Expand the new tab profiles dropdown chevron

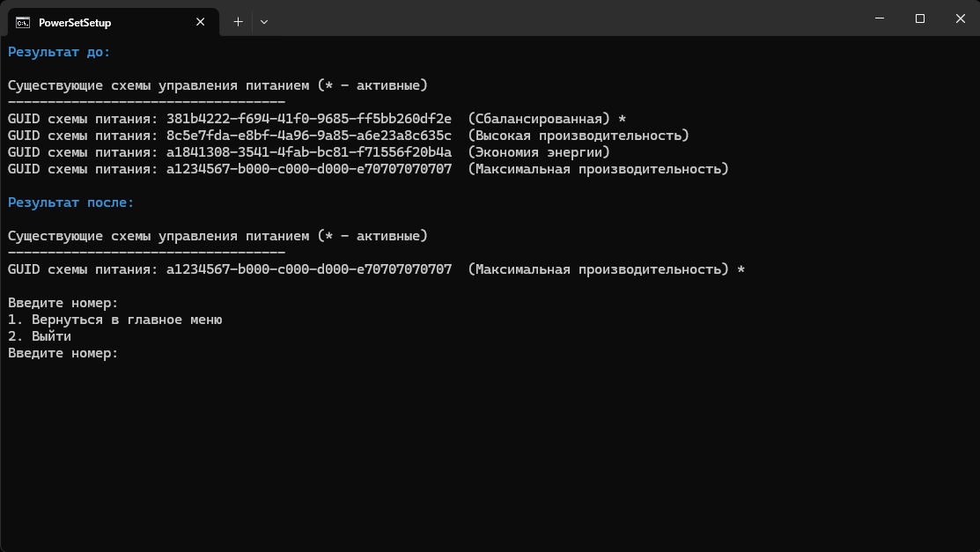(x=264, y=22)
